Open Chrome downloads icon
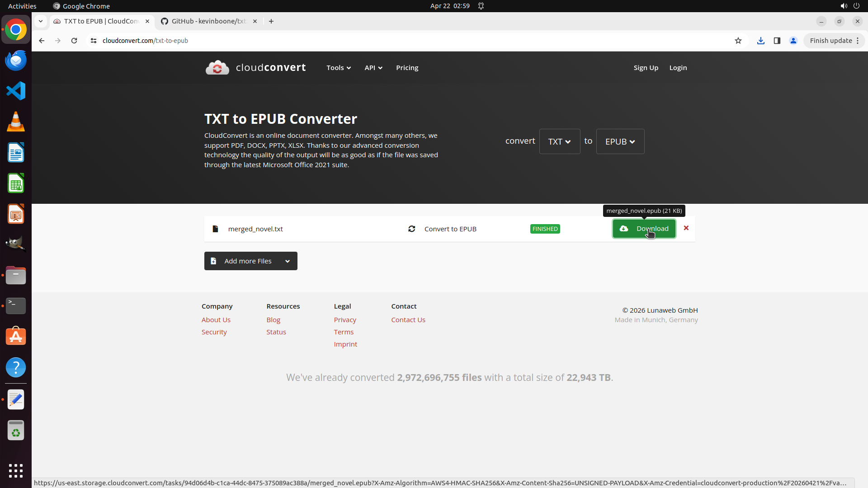868x488 pixels. click(x=761, y=41)
